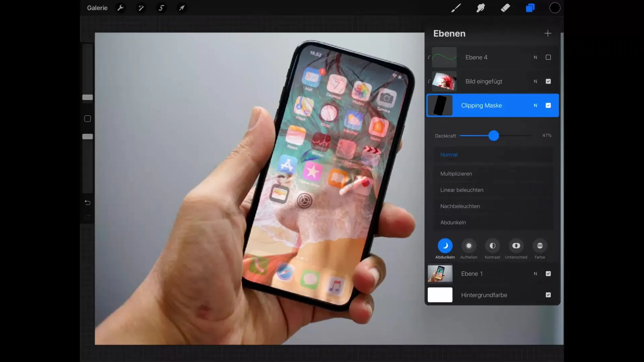Click the Deckkraft opacity slider handle
Viewport: 644px width, 362px height.
tap(493, 135)
